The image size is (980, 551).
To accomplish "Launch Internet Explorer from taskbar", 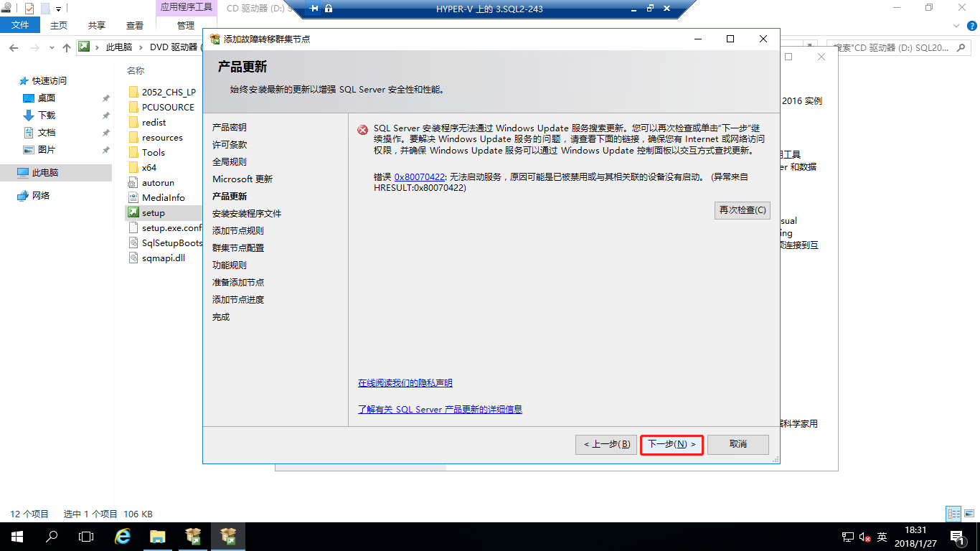I will click(x=123, y=537).
